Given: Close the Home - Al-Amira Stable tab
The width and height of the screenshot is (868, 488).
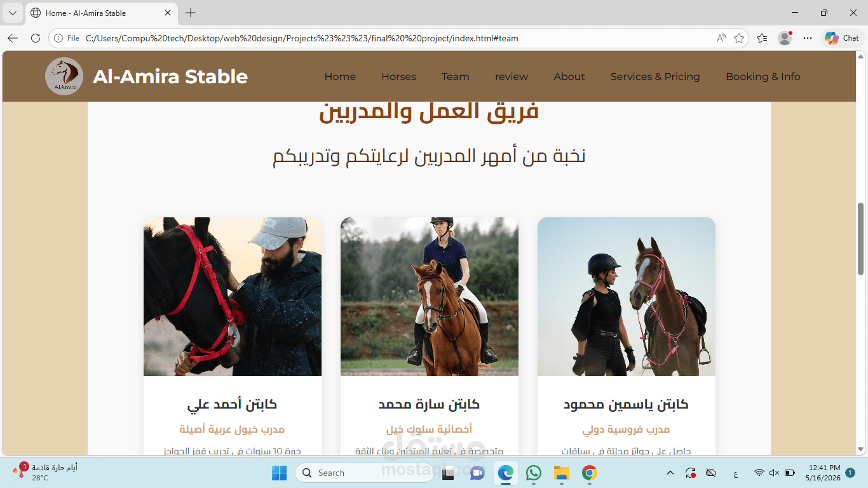Looking at the screenshot, I should [168, 13].
